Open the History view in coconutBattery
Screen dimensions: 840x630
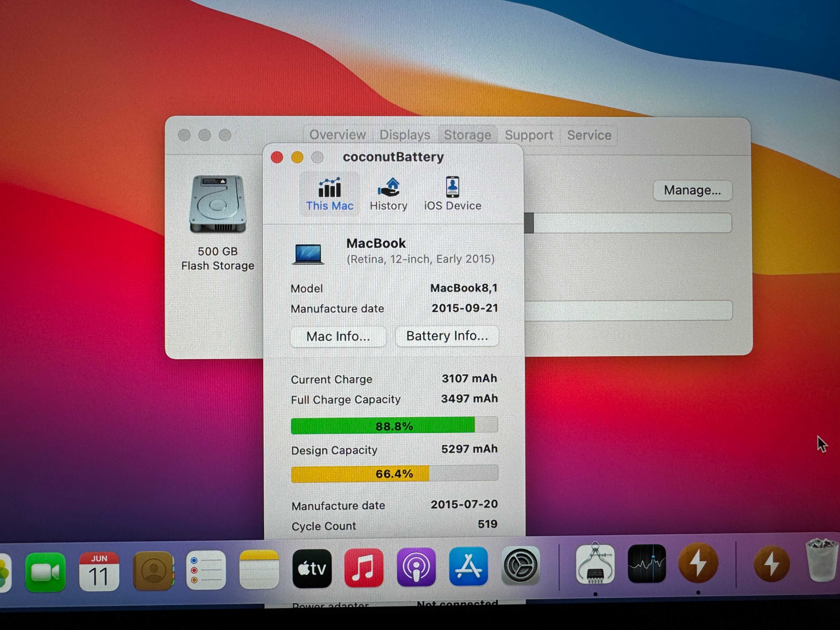click(x=389, y=194)
